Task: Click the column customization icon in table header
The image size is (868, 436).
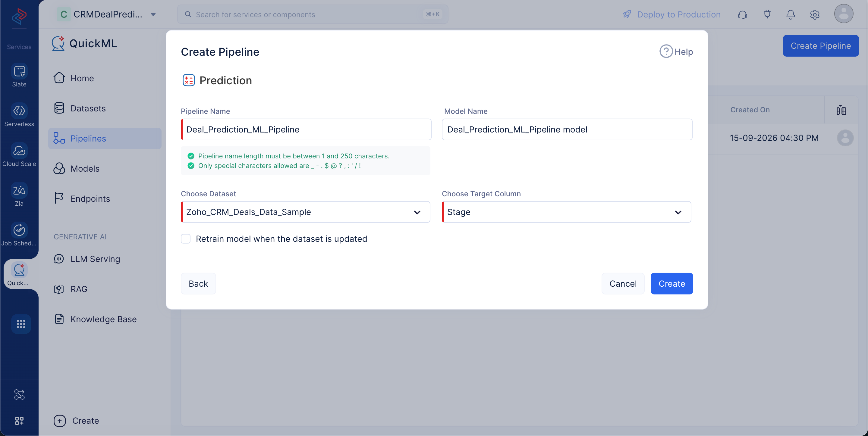Action: [841, 110]
